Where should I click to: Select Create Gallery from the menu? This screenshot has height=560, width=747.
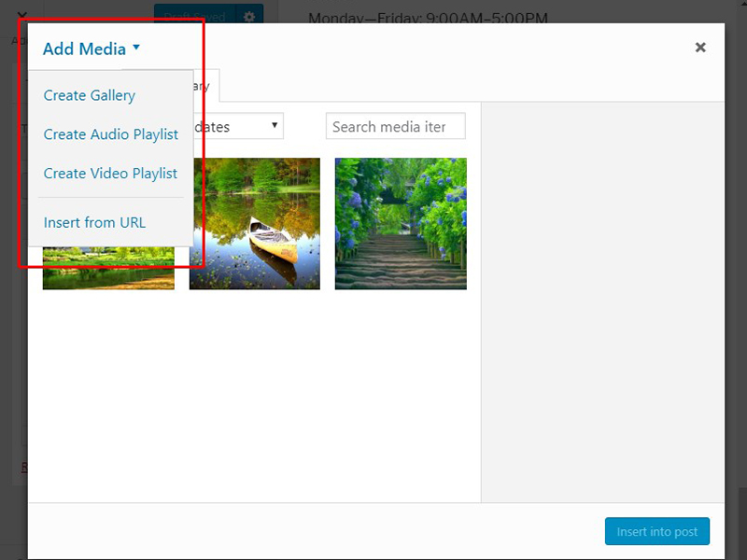pos(90,95)
